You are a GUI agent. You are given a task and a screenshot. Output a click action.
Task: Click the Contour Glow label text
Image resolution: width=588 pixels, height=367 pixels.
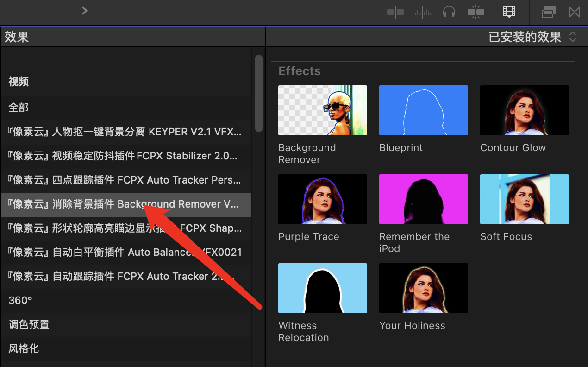(x=513, y=148)
